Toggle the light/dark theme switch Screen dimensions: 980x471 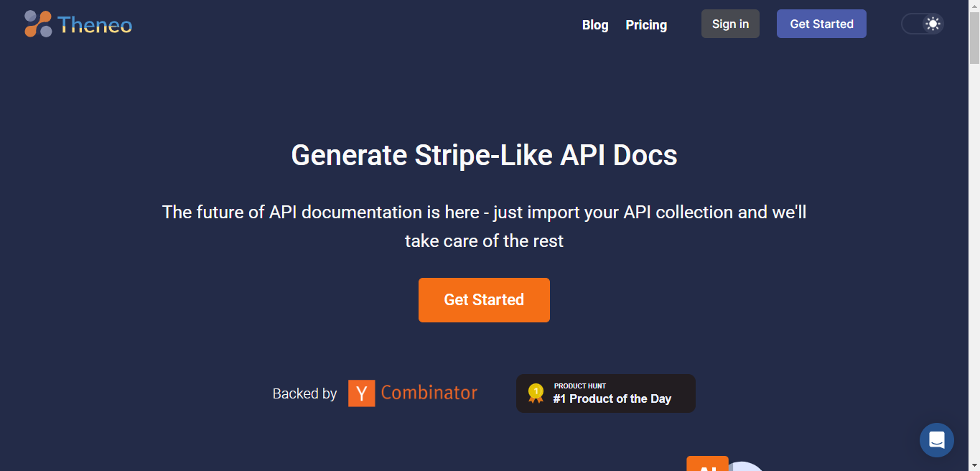pos(922,24)
